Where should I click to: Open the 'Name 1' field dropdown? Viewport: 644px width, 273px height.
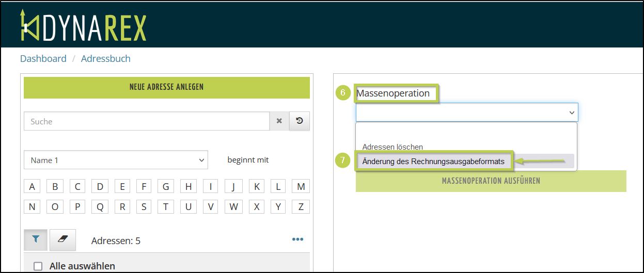116,160
